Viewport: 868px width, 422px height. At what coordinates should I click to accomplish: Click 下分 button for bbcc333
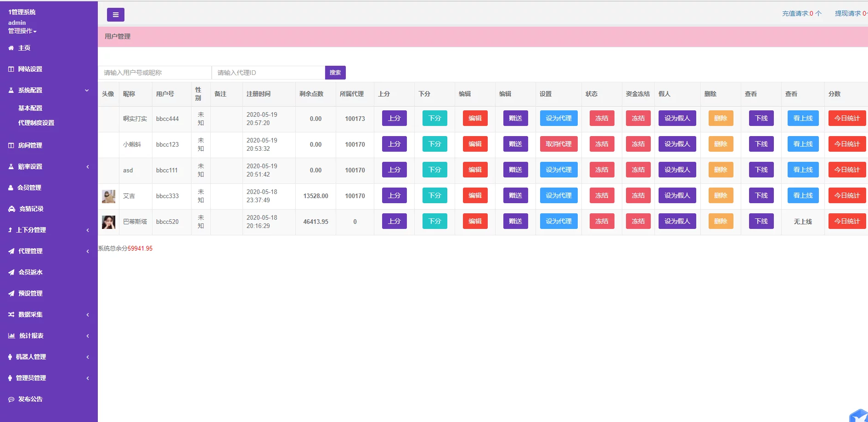(435, 195)
